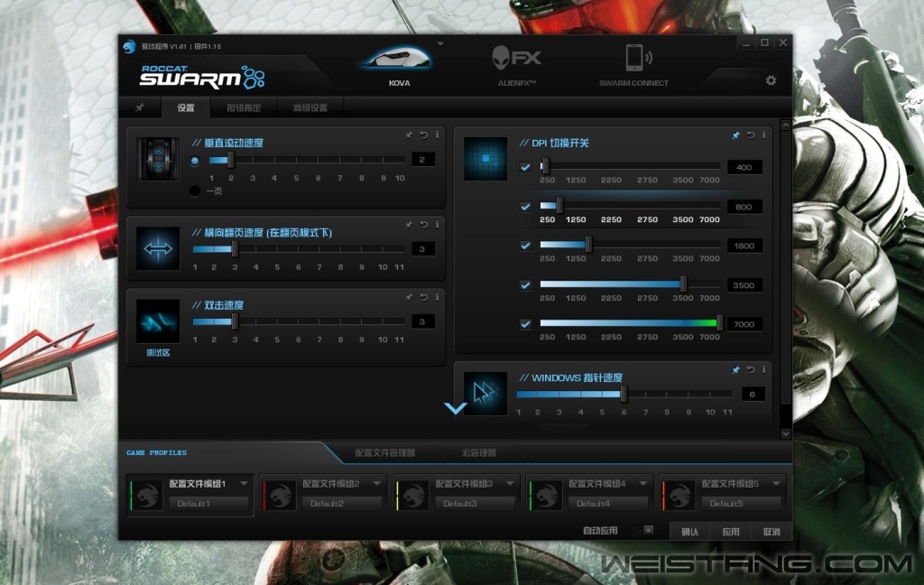Expand the 配置文件编组4 dropdown arrow
924x585 pixels.
[x=642, y=484]
